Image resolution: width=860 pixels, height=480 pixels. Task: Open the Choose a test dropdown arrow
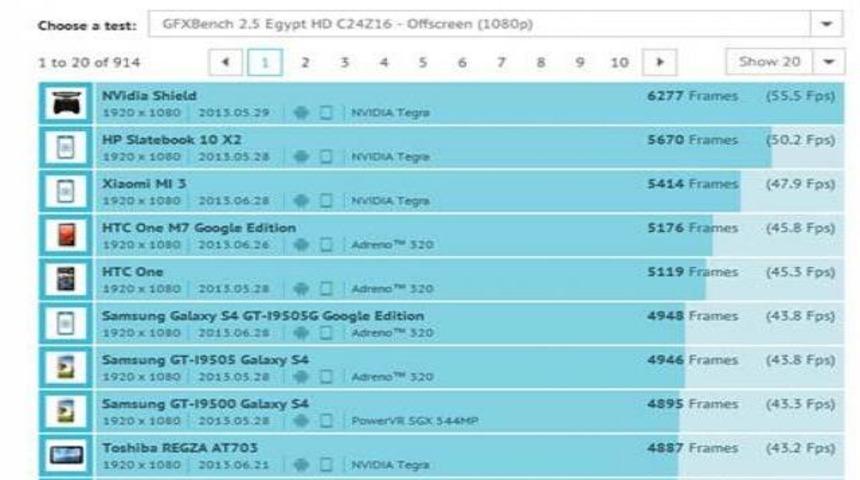click(826, 24)
